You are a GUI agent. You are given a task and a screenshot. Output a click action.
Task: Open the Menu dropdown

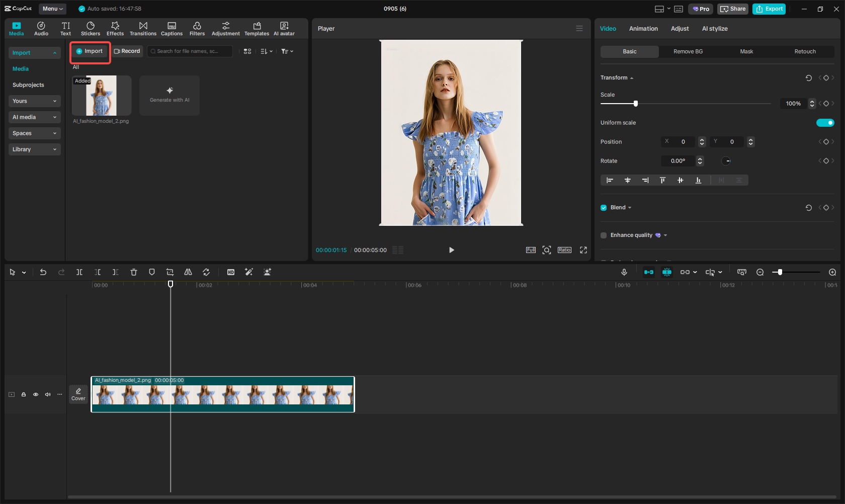point(52,9)
